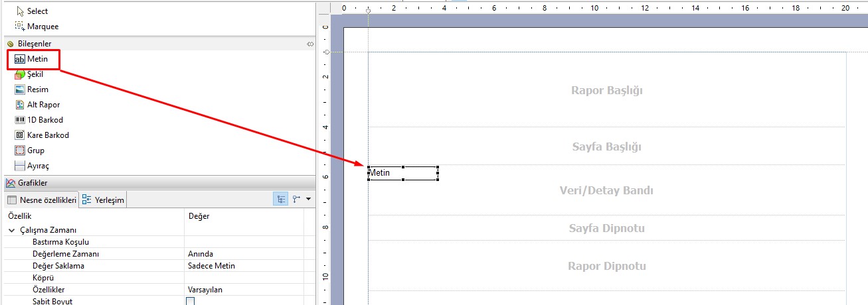The image size is (868, 305).
Task: Click the Sayfa Dipnotu band
Action: click(607, 228)
